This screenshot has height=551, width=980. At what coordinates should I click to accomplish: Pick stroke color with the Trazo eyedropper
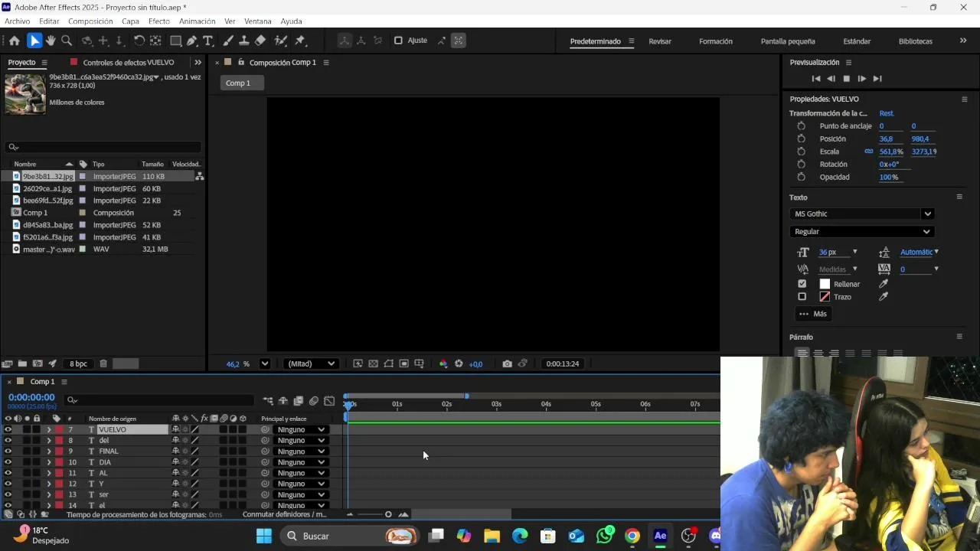point(884,297)
